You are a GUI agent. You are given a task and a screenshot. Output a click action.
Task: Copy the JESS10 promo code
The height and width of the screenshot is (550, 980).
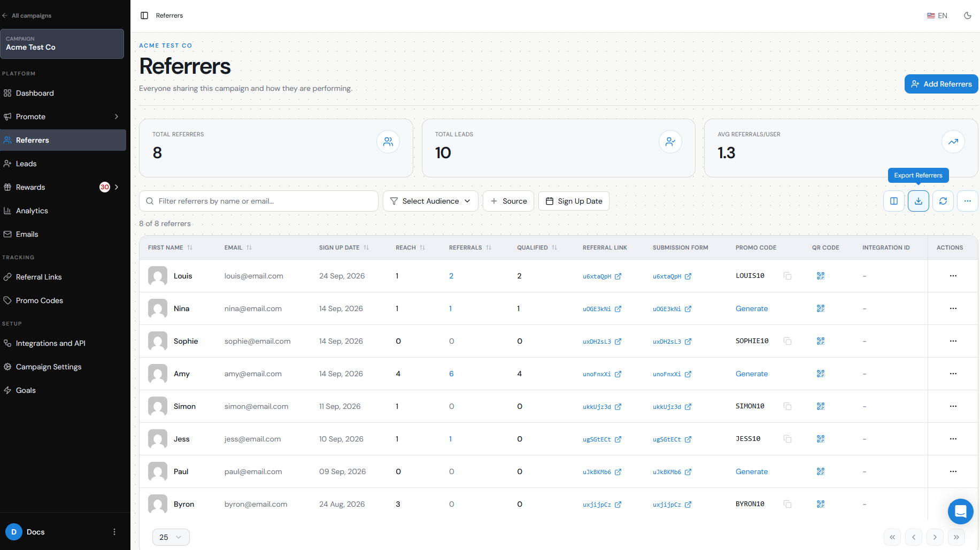tap(788, 439)
